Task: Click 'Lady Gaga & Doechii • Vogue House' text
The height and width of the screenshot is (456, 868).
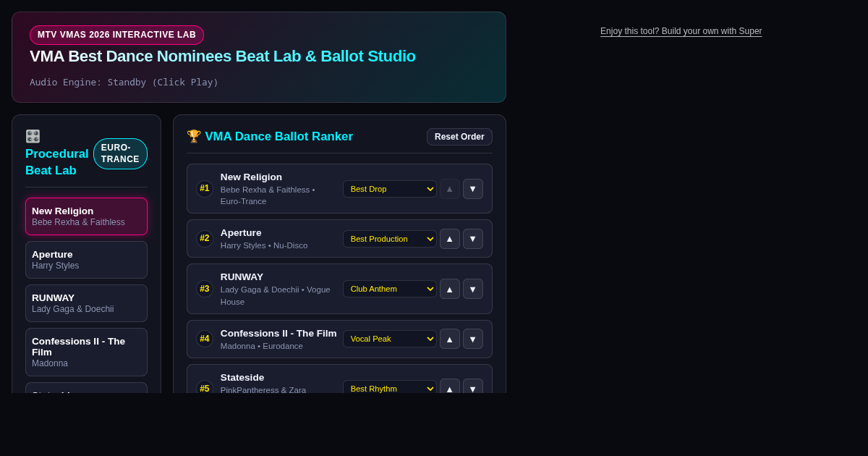Action: tap(276, 295)
